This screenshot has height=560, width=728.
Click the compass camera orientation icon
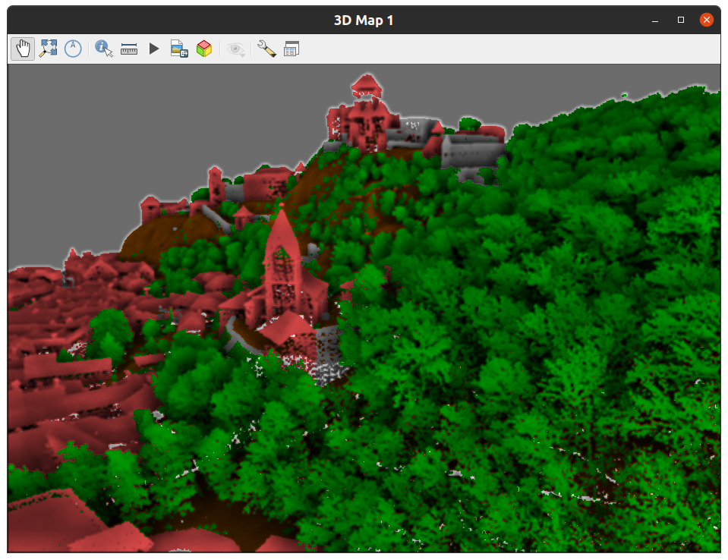tap(73, 48)
